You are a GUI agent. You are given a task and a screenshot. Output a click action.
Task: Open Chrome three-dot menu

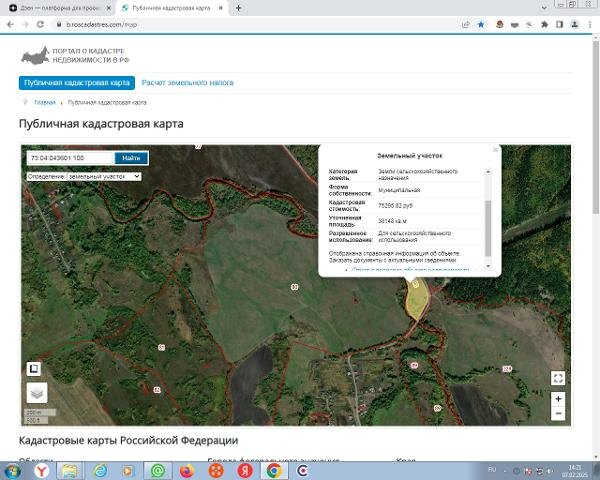pos(590,24)
